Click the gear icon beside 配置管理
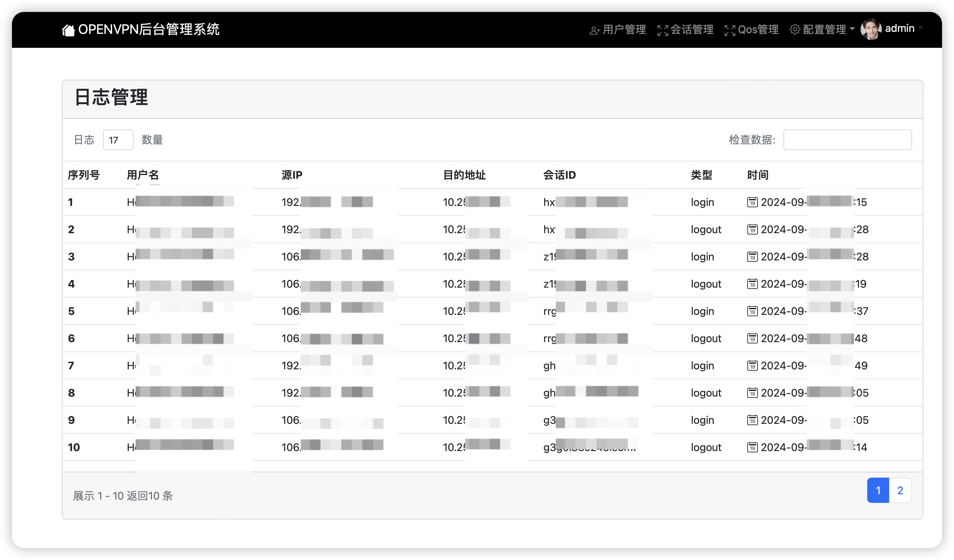Viewport: 954px width, 560px height. 795,30
